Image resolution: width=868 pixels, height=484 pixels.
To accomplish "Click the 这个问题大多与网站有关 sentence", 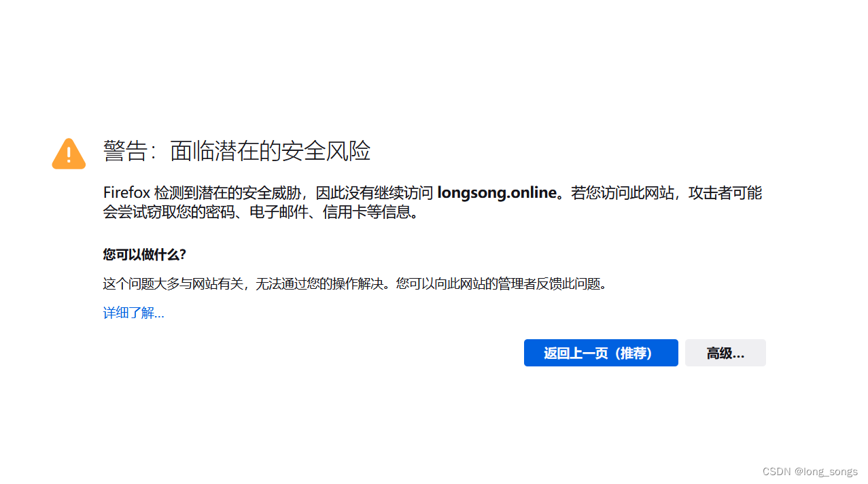I will (173, 283).
